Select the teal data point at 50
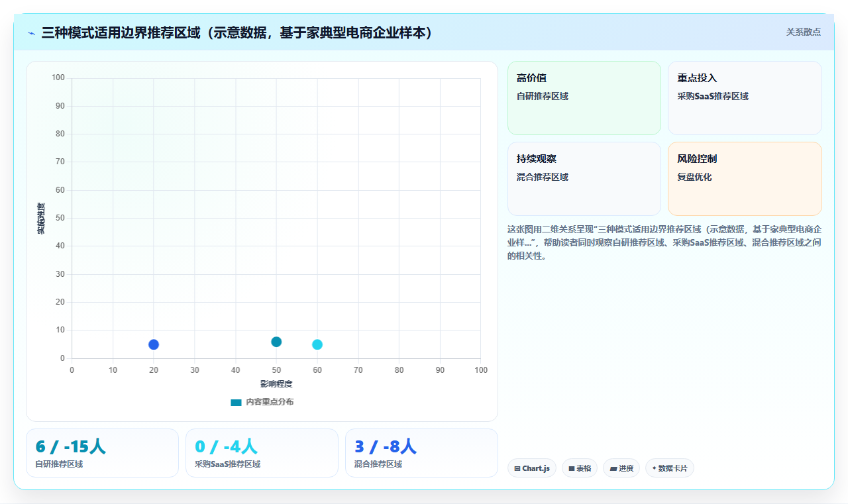The image size is (848, 504). [276, 342]
